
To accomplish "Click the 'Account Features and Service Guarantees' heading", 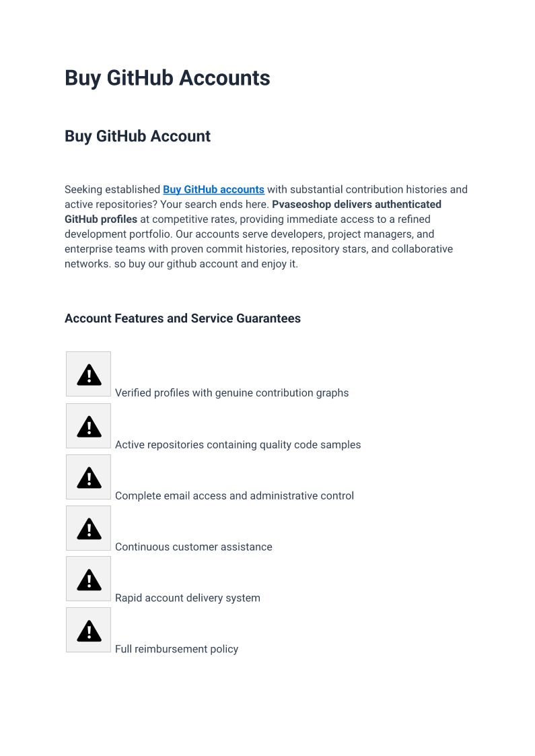I will click(182, 318).
